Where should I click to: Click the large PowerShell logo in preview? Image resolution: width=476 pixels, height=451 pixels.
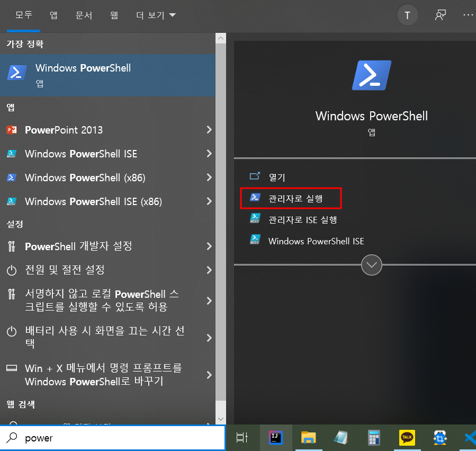click(372, 75)
